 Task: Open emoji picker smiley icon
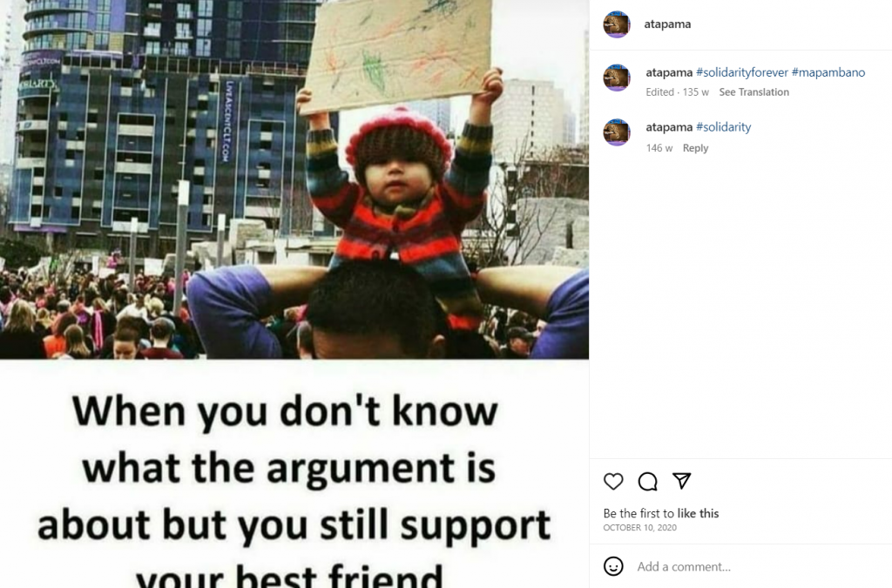click(x=613, y=566)
